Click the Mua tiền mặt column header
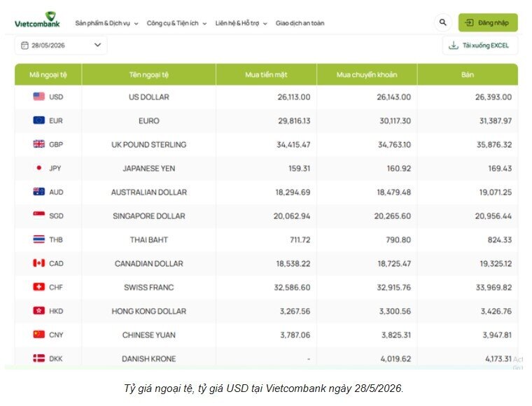Viewport: 532px width, 406px height. click(x=266, y=75)
